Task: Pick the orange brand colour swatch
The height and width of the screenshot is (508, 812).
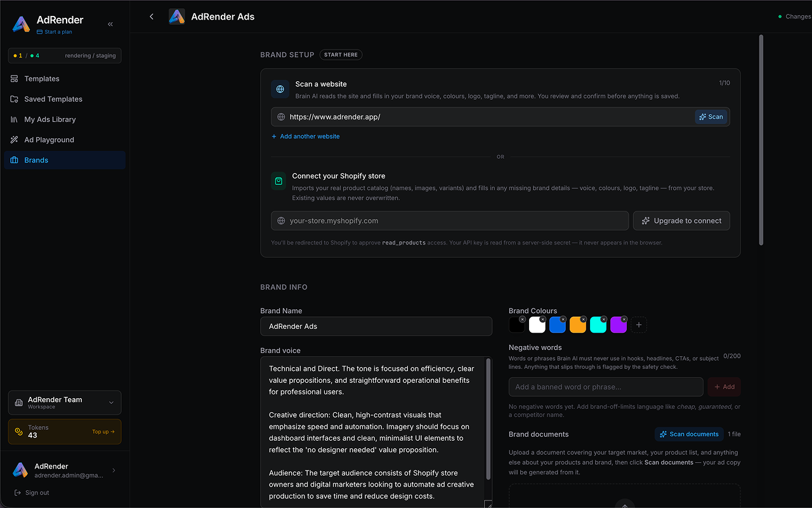Action: [577, 326]
